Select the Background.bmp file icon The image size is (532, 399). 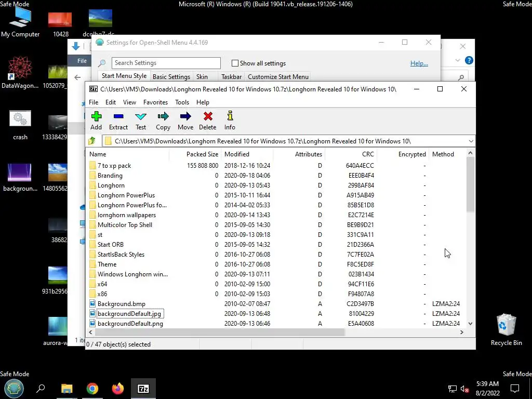point(92,303)
